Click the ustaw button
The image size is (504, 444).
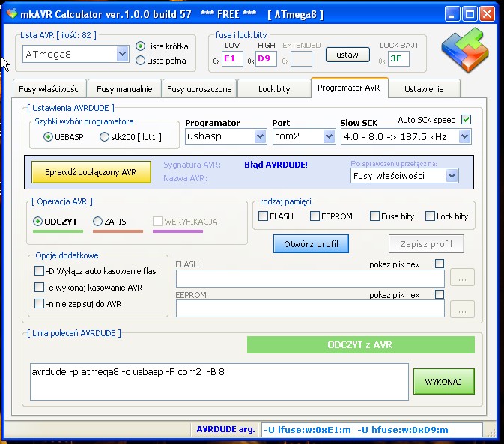[347, 55]
